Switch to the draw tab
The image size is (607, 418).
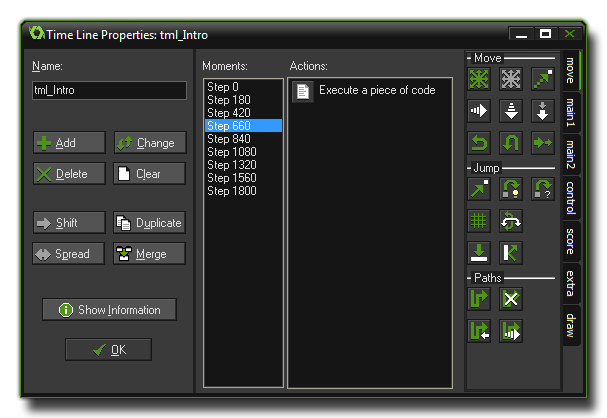coord(570,325)
